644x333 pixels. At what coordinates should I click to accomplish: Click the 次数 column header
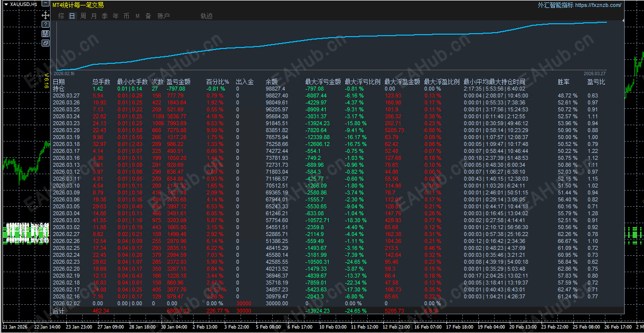158,82
